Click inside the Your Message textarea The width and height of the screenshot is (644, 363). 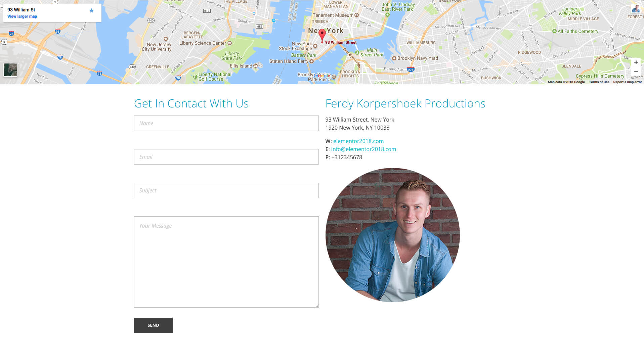226,262
